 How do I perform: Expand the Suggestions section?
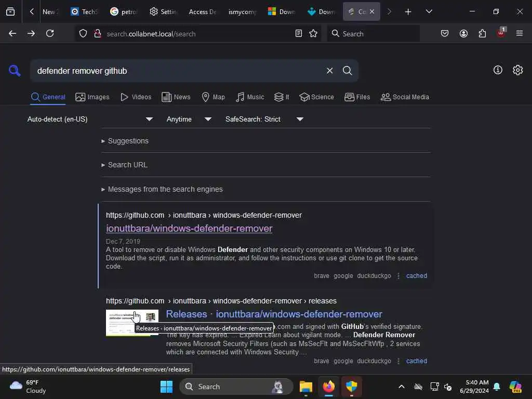pyautogui.click(x=125, y=141)
